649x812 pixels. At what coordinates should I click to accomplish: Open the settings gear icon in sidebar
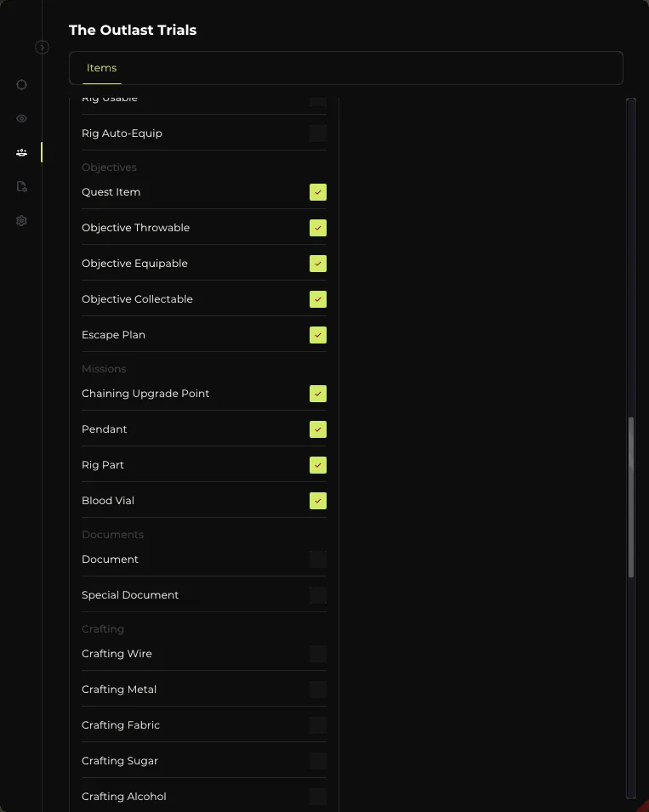point(21,220)
